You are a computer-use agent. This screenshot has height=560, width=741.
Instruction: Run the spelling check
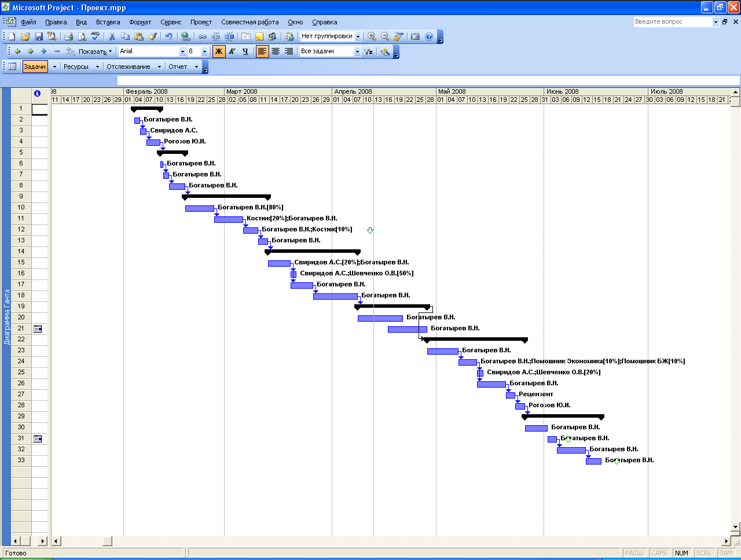pos(96,36)
